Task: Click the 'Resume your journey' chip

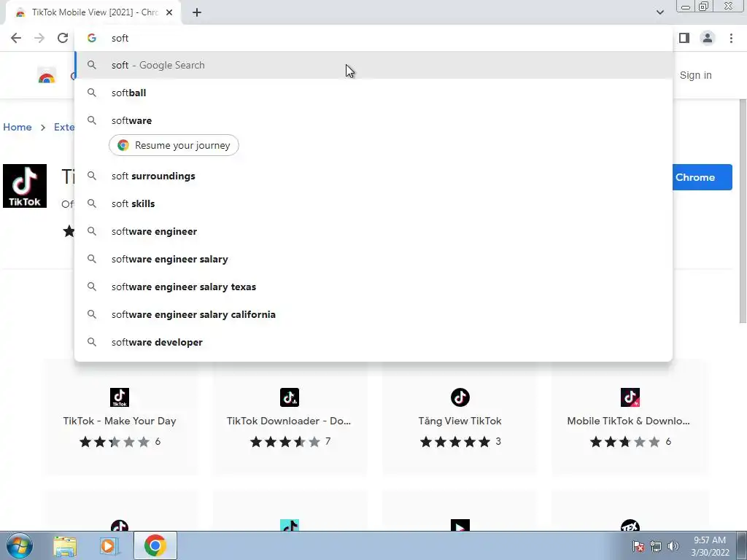Action: [x=174, y=145]
